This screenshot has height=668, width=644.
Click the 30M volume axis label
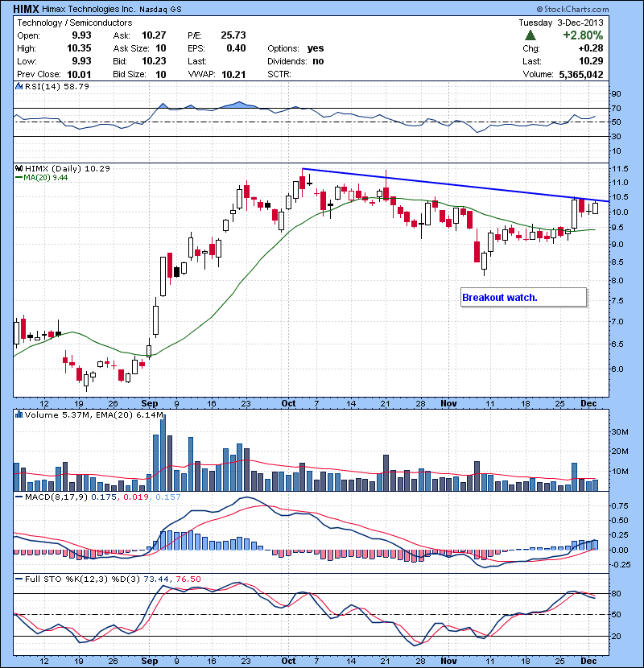coord(620,431)
